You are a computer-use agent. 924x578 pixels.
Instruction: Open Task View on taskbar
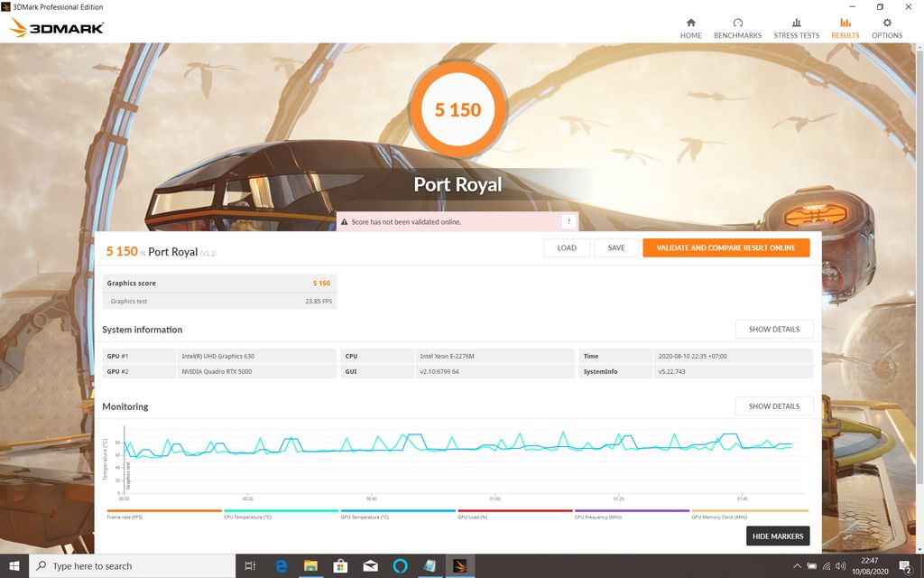pos(251,566)
